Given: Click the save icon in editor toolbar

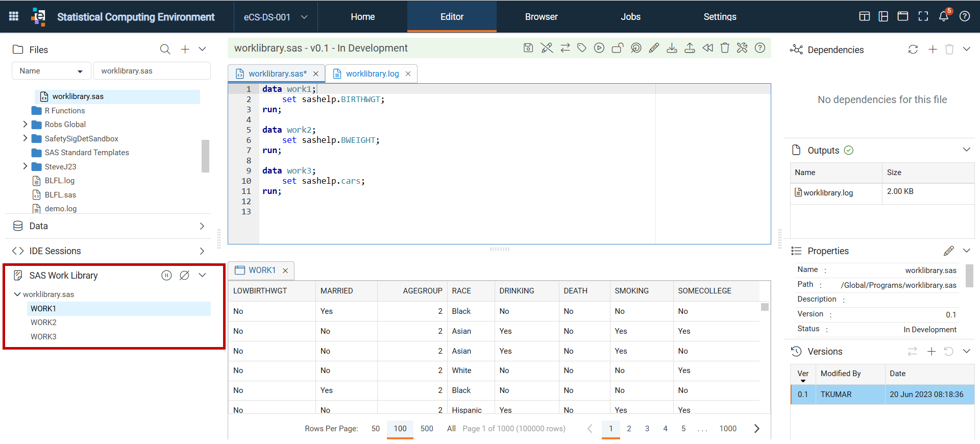Looking at the screenshot, I should click(528, 48).
